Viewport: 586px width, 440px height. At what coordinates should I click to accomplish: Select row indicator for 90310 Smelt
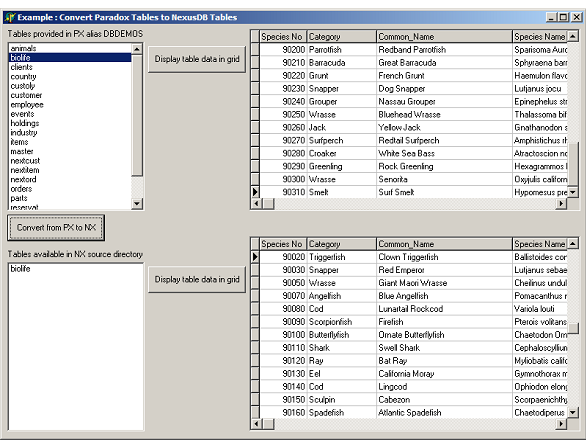tap(255, 192)
